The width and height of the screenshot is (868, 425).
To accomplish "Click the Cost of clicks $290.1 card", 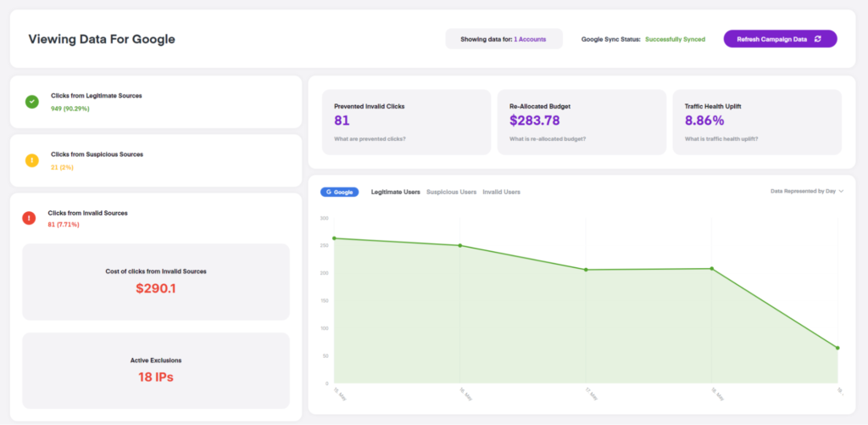I will click(156, 282).
